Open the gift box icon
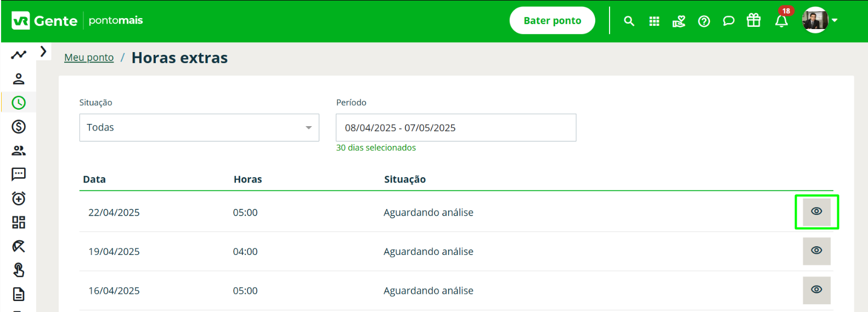This screenshot has height=312, width=868. point(754,20)
